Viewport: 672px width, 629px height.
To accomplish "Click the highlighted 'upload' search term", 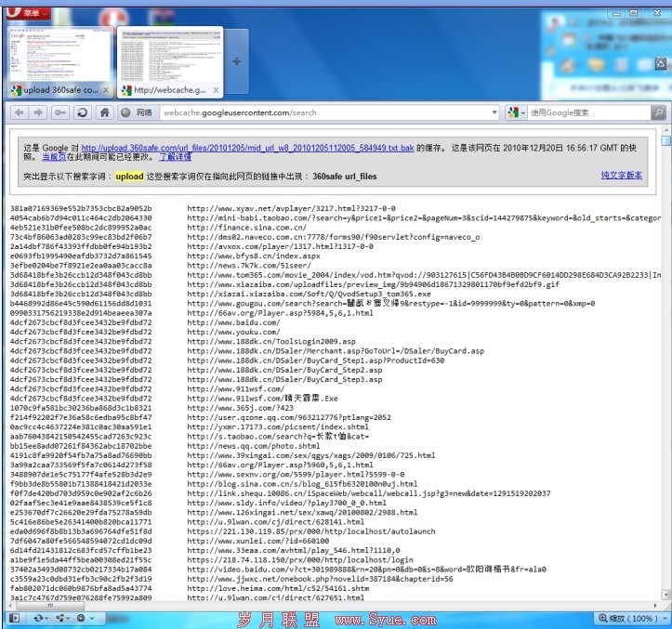I will coord(129,177).
